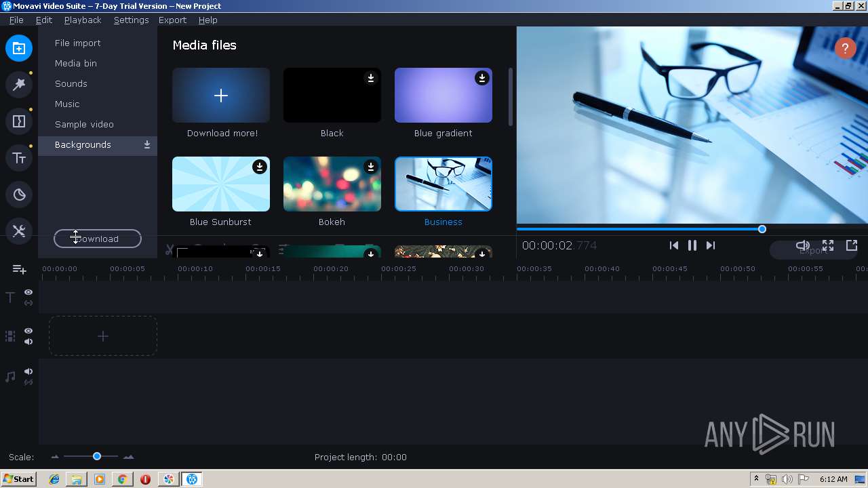Download the Bokeh background via its arrow icon
The height and width of the screenshot is (488, 868).
[x=370, y=167]
